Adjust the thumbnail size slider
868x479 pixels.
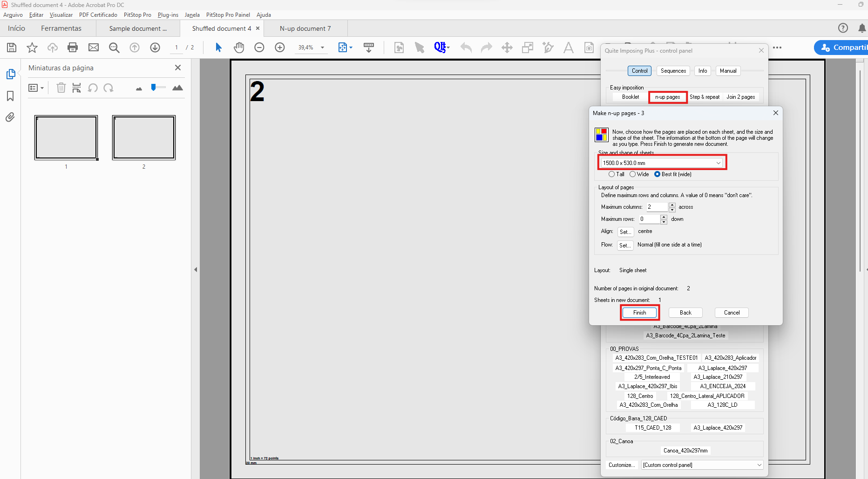pos(158,87)
